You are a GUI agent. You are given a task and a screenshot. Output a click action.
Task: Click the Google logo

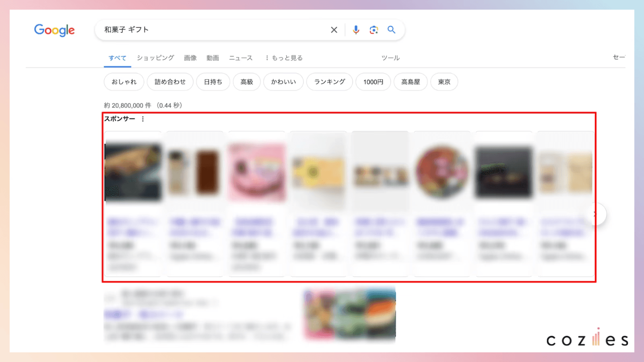pyautogui.click(x=54, y=30)
